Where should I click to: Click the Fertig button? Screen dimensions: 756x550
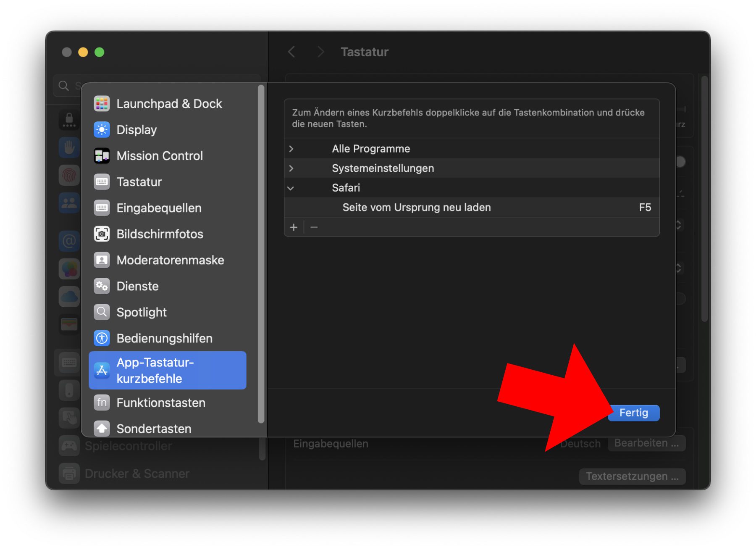click(x=633, y=413)
